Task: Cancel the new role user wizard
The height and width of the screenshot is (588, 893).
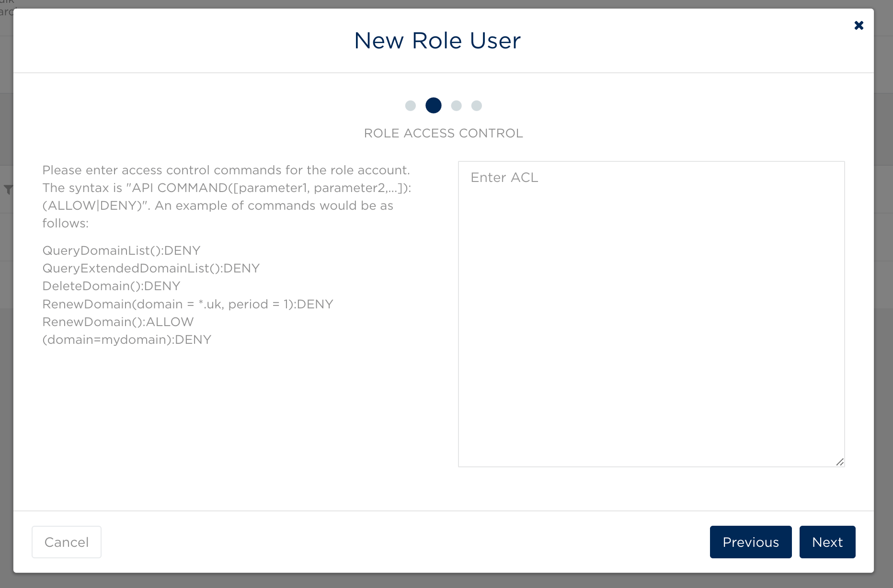Action: pyautogui.click(x=67, y=542)
